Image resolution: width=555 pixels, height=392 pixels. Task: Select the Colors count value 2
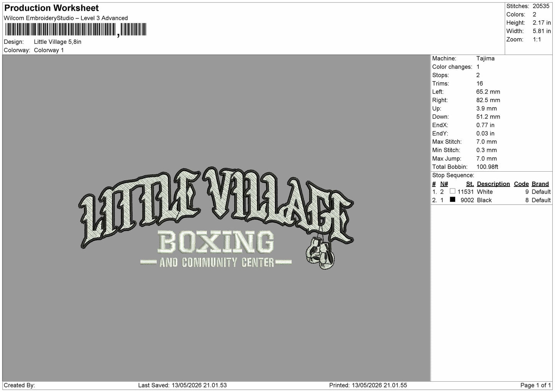(534, 15)
